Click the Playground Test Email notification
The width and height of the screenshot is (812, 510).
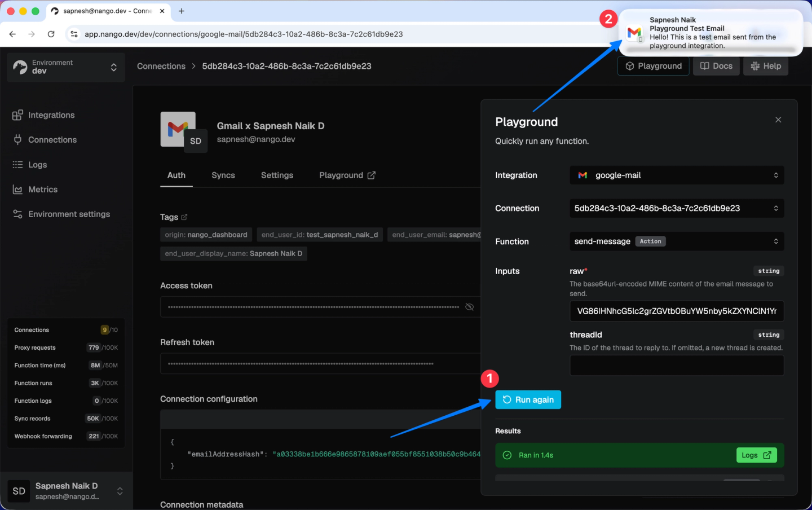(x=710, y=33)
